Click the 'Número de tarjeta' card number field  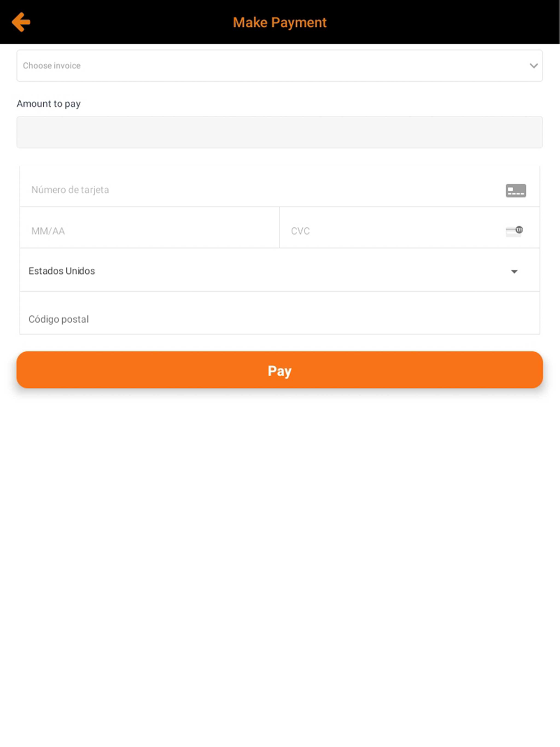pyautogui.click(x=70, y=190)
